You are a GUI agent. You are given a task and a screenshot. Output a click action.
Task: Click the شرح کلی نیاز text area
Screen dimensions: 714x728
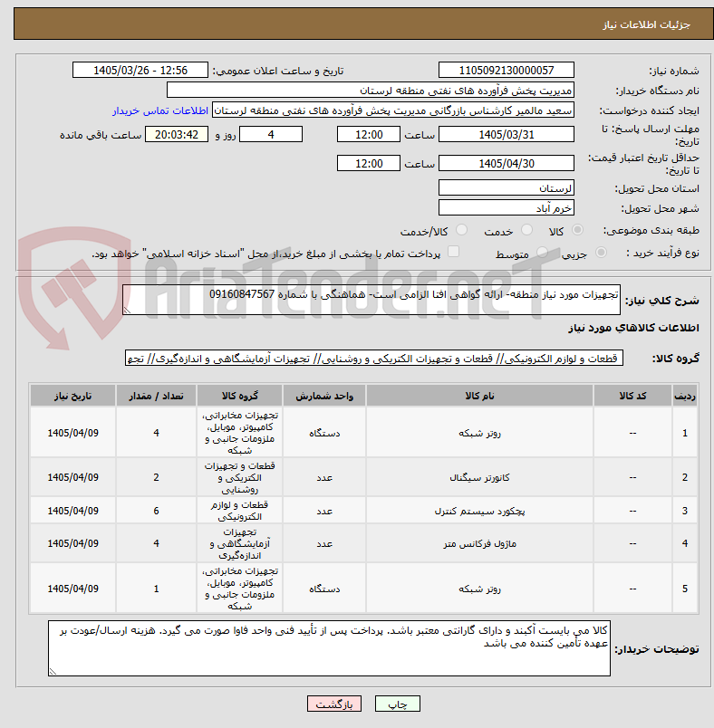click(x=371, y=300)
